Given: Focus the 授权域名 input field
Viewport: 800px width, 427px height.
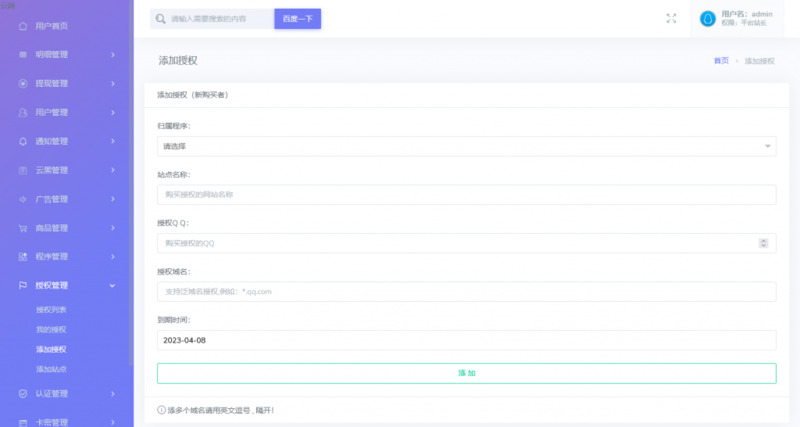Looking at the screenshot, I should pyautogui.click(x=466, y=292).
